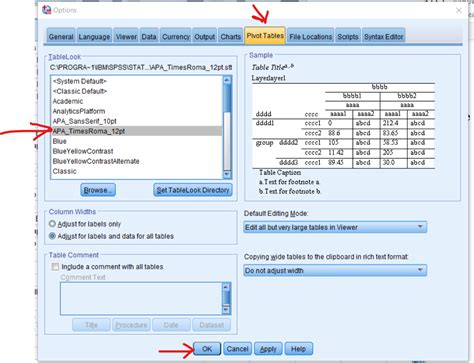Viewport: 474px width, 363px height.
Task: Click the Apply button
Action: [268, 349]
